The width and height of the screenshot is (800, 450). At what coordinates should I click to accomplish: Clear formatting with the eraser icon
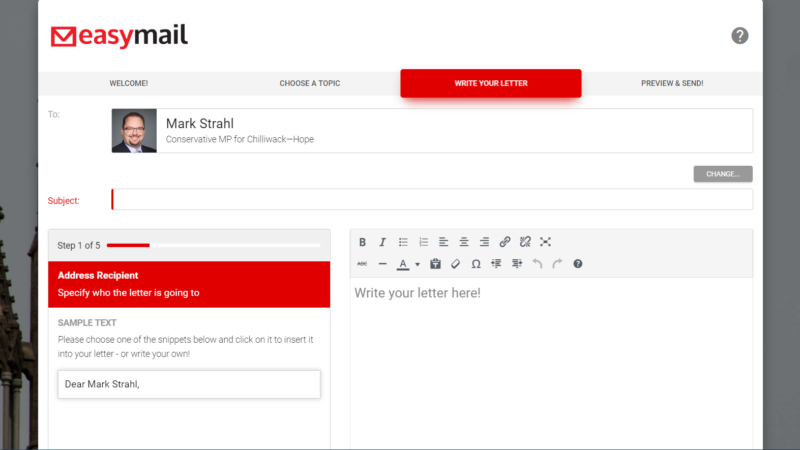click(455, 264)
